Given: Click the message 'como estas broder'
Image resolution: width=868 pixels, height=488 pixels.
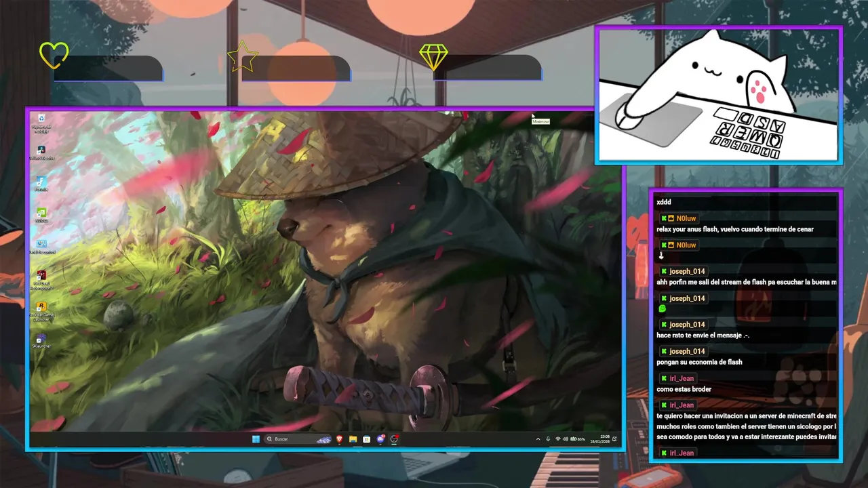Looking at the screenshot, I should coord(684,389).
